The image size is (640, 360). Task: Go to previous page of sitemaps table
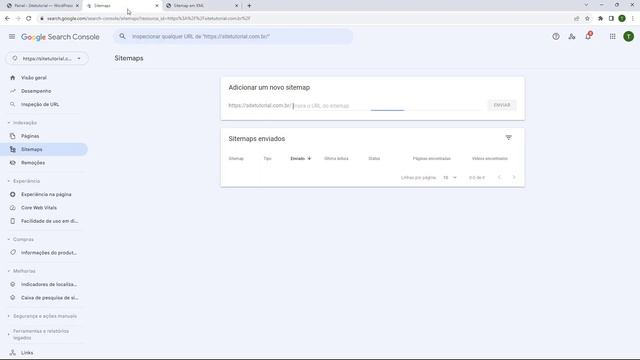click(x=499, y=178)
